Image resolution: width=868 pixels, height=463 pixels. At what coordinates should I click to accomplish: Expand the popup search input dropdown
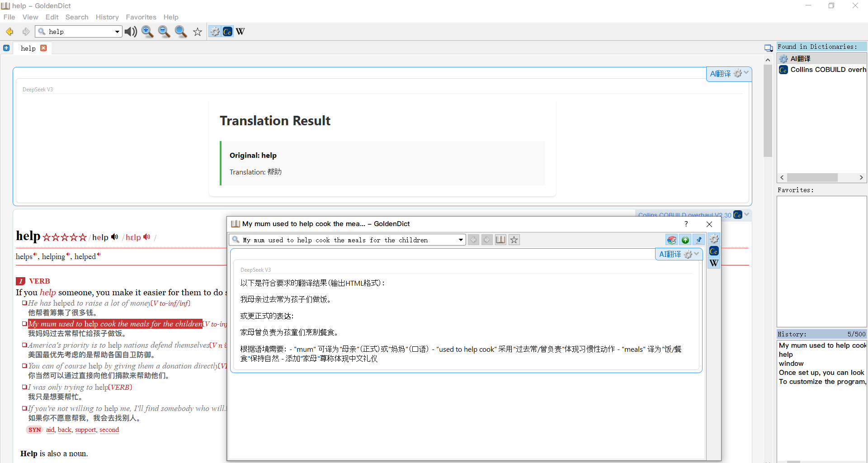(461, 240)
